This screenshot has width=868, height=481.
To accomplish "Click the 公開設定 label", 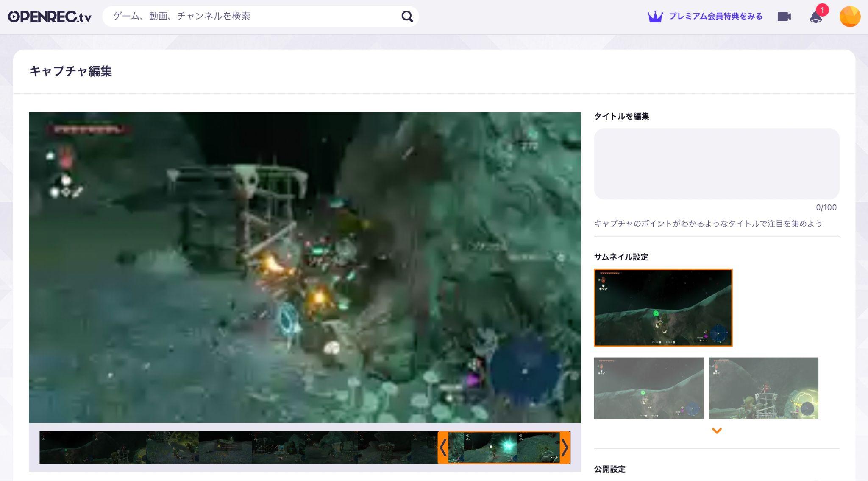I will [609, 469].
